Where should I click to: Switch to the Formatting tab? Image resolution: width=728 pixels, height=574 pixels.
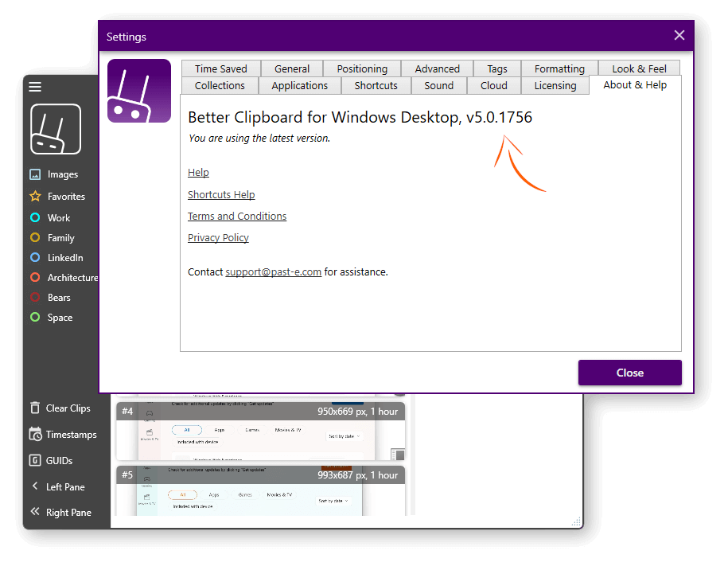click(559, 68)
